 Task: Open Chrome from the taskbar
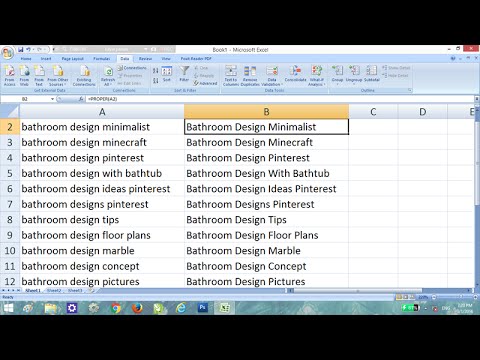[x=116, y=308]
